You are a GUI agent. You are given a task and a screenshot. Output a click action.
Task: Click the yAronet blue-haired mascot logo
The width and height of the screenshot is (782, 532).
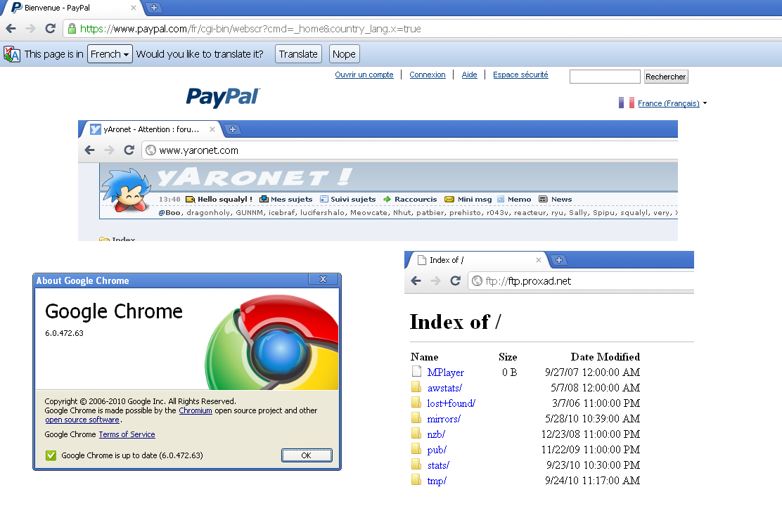(126, 190)
